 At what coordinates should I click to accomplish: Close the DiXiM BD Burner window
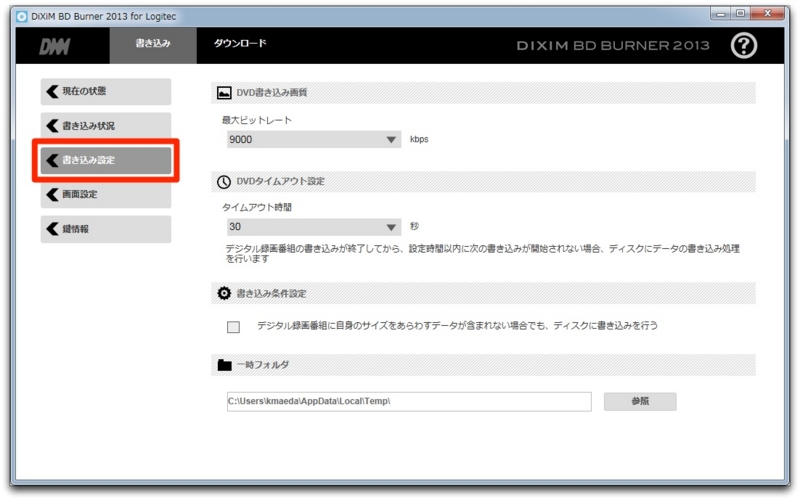767,14
